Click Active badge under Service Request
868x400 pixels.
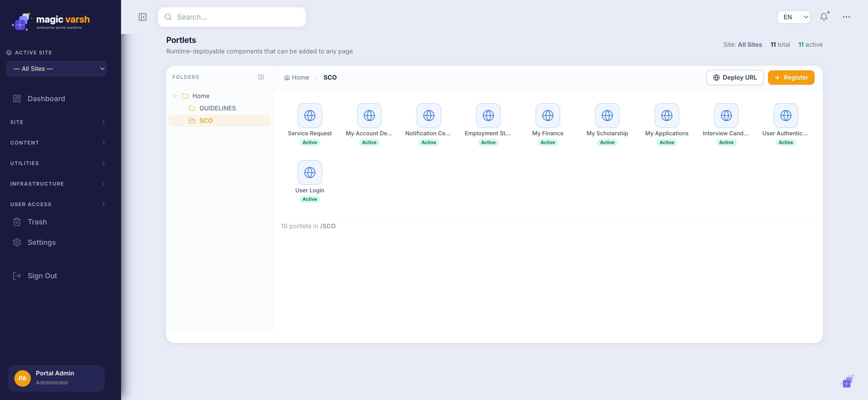tap(310, 142)
